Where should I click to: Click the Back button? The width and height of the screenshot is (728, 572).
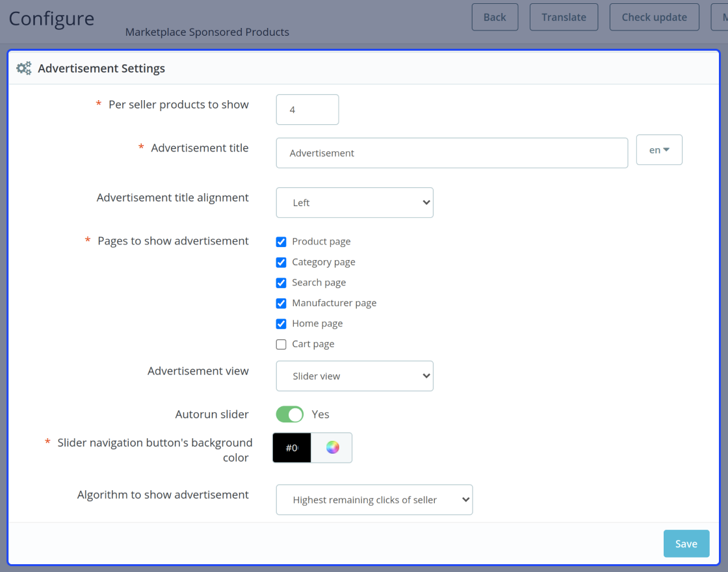point(495,17)
